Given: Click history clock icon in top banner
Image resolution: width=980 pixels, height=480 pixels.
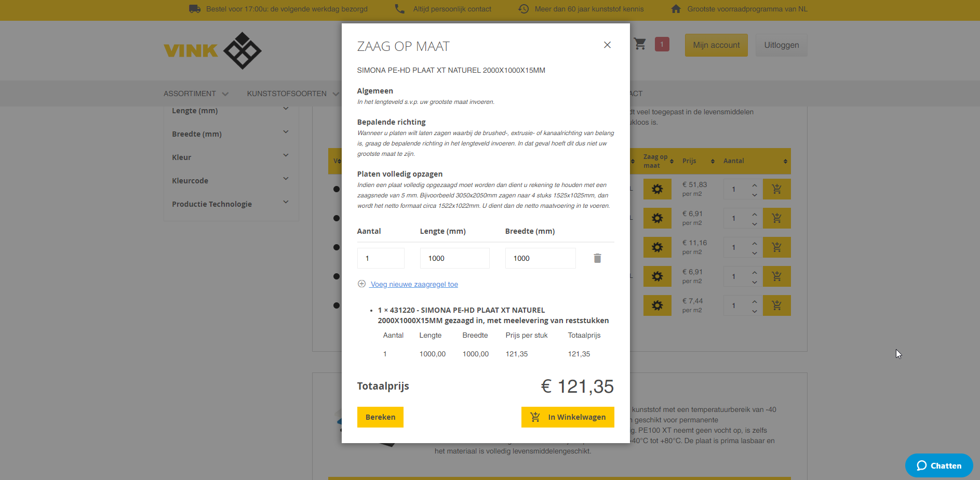Looking at the screenshot, I should tap(523, 9).
